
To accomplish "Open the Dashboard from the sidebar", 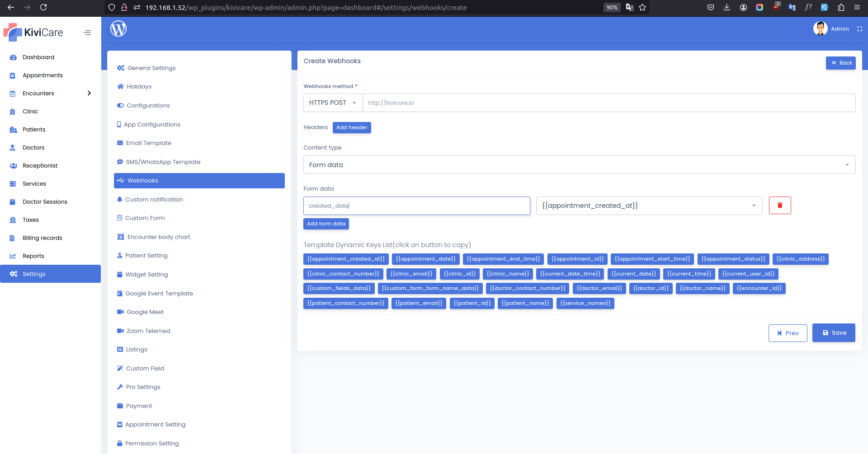I will [38, 57].
